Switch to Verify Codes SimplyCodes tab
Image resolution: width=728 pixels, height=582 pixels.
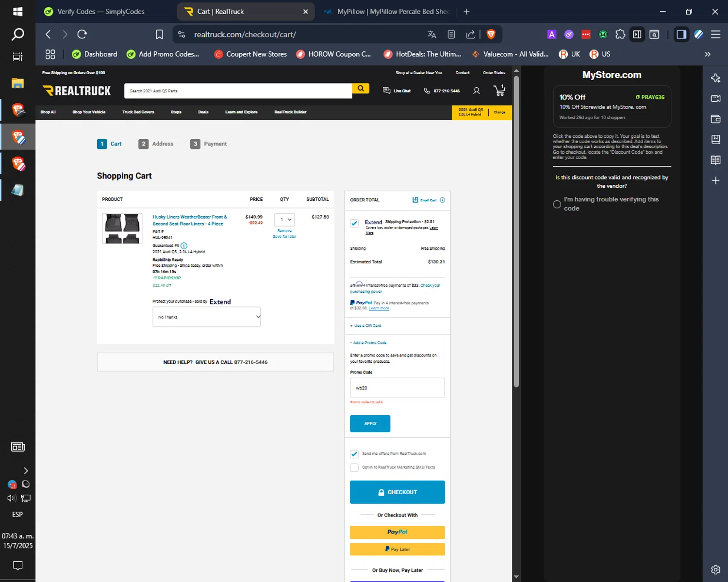(100, 12)
